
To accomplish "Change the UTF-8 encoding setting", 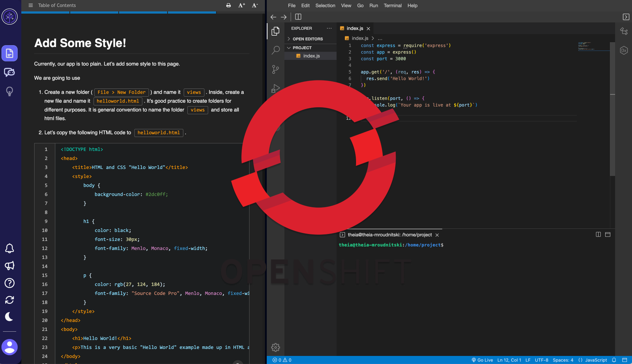I will [542, 360].
